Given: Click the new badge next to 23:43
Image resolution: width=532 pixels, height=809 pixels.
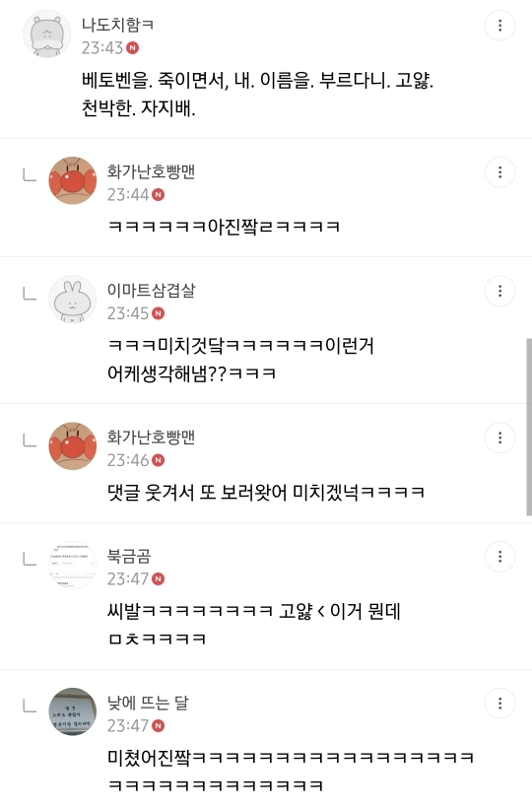Looking at the screenshot, I should coord(133,48).
